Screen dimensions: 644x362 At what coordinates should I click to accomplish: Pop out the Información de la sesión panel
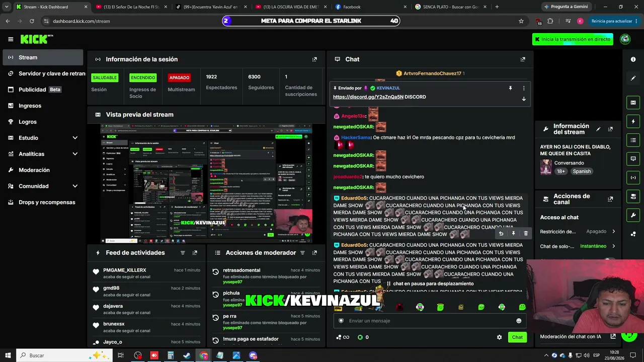(314, 59)
